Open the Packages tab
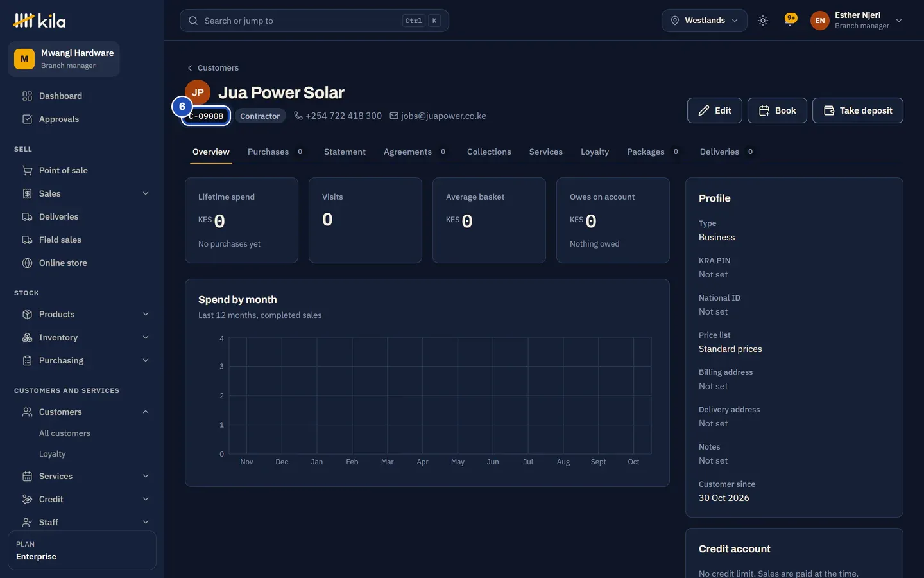Screen dimensions: 924x578 [653, 152]
